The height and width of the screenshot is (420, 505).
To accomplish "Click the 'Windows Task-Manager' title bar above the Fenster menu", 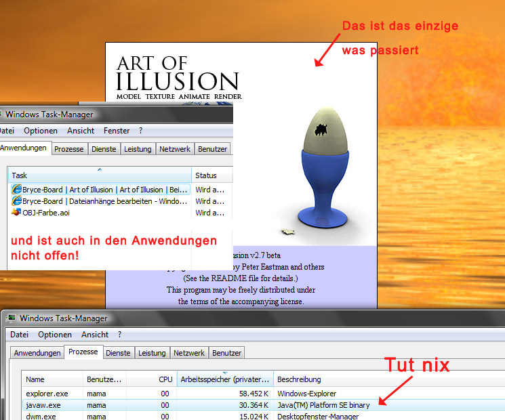I will coord(116,114).
